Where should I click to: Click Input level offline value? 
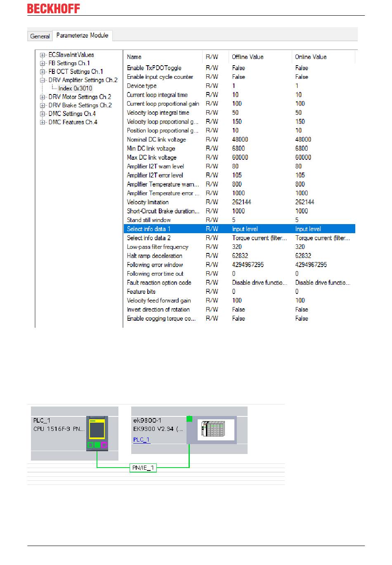click(x=245, y=229)
